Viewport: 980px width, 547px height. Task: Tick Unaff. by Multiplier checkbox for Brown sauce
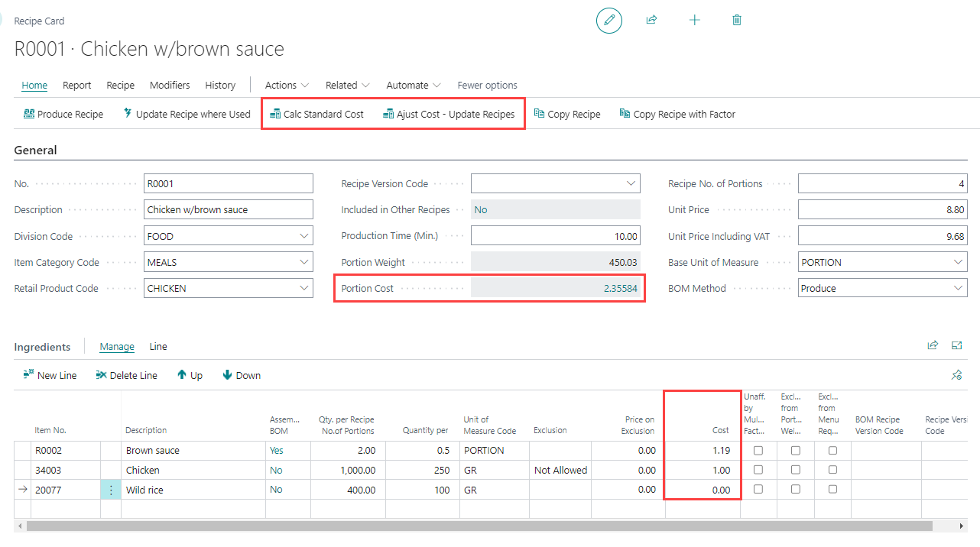tap(758, 451)
